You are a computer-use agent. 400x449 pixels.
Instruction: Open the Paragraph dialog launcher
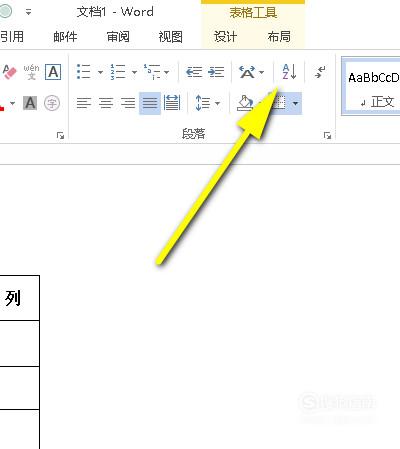[x=327, y=135]
